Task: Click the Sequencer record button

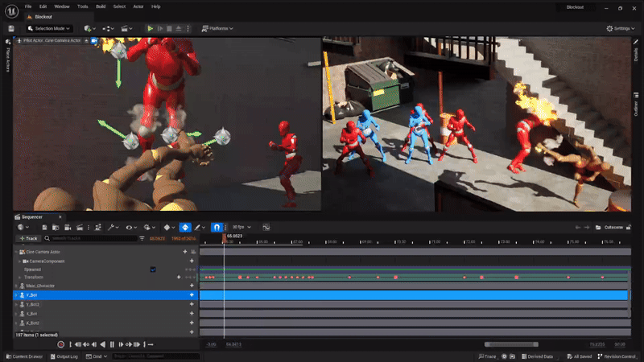Action: point(60,344)
